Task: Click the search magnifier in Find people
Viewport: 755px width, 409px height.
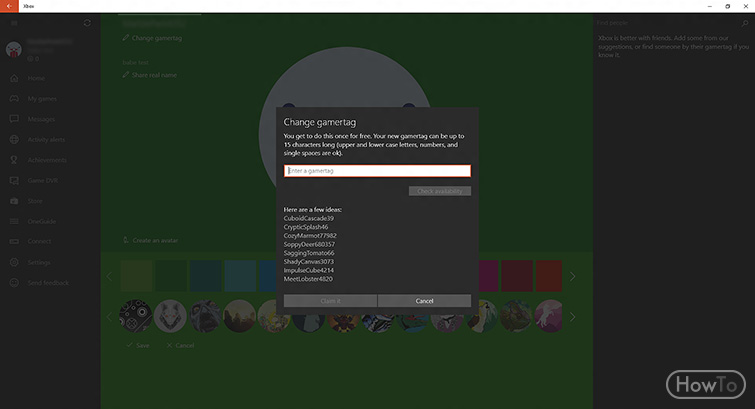Action: pos(745,23)
